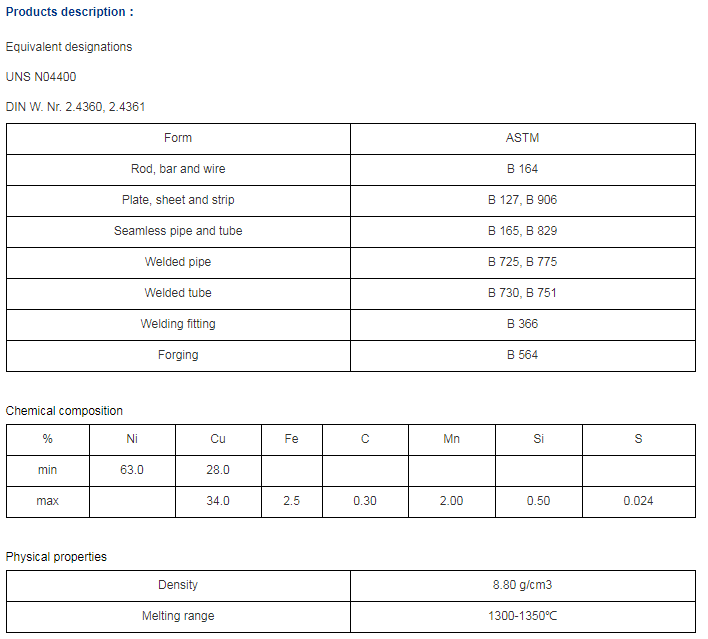Click the Fe maximum value '2.5'
Viewport: 708px width, 639px height.
pos(292,501)
